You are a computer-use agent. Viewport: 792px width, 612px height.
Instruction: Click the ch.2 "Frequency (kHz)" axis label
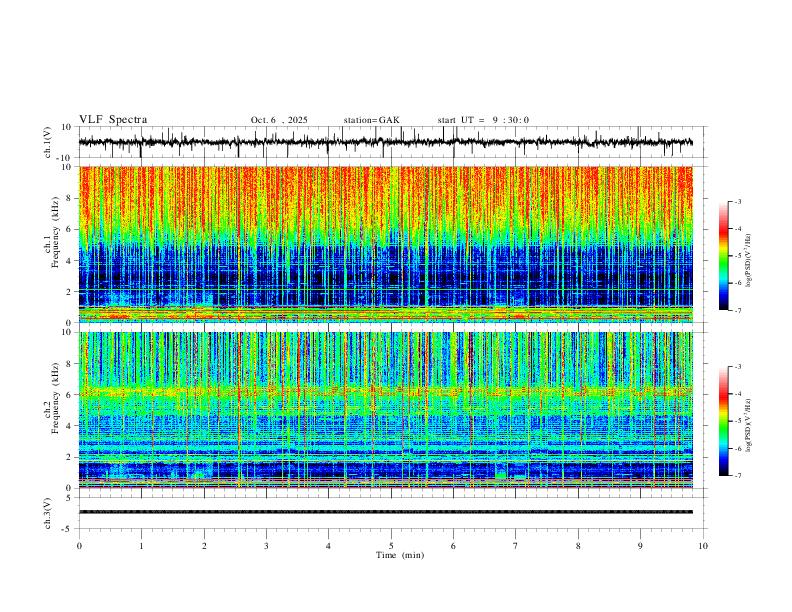point(55,398)
